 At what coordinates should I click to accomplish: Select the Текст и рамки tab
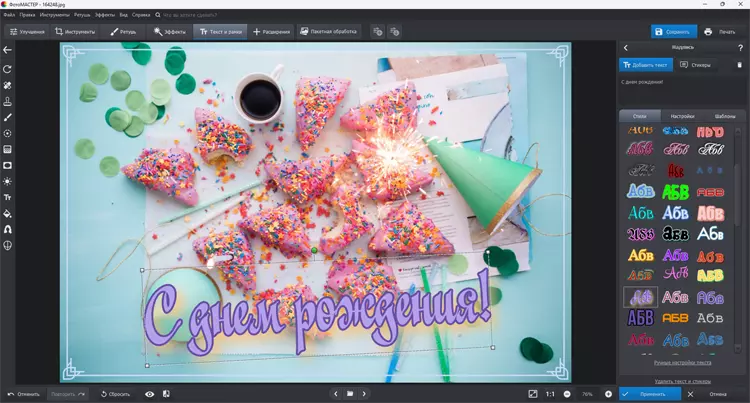pos(221,32)
